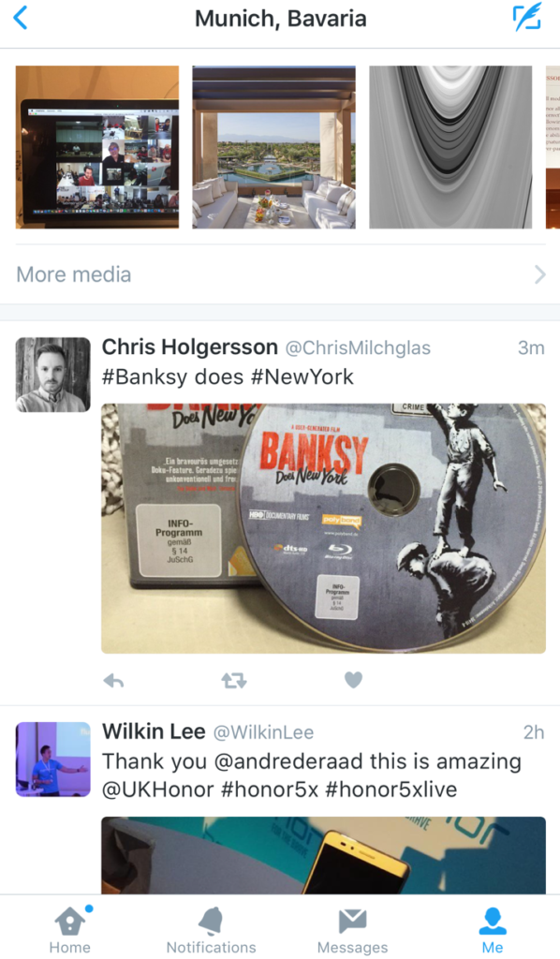
Task: Tap the back arrow icon
Action: coord(21,18)
